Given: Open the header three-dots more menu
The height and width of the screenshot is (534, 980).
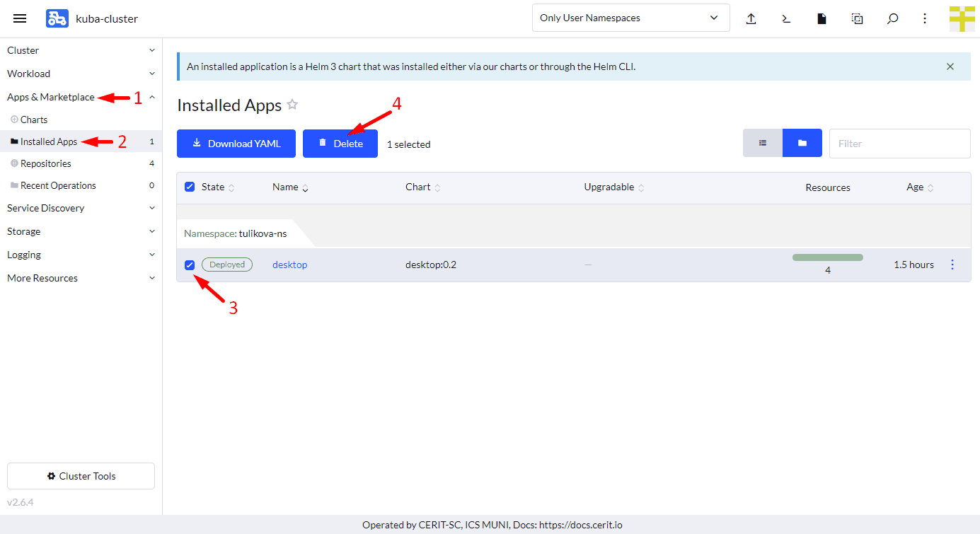Looking at the screenshot, I should [925, 19].
